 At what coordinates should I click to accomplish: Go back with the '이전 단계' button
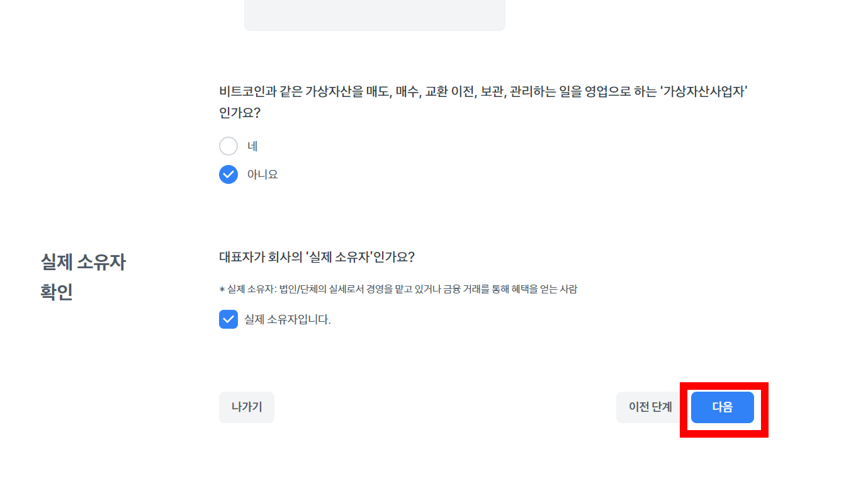[651, 407]
